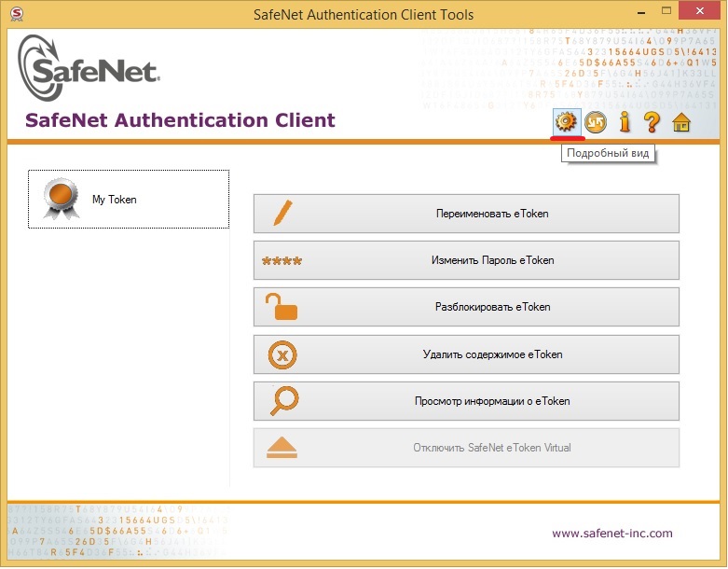Click Удалить содержимое eToken button

(x=466, y=354)
